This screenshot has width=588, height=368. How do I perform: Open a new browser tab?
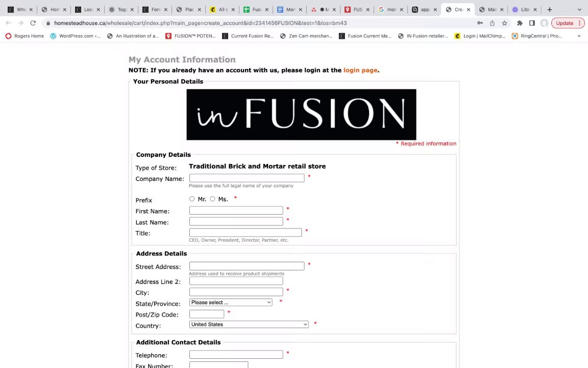tap(550, 9)
